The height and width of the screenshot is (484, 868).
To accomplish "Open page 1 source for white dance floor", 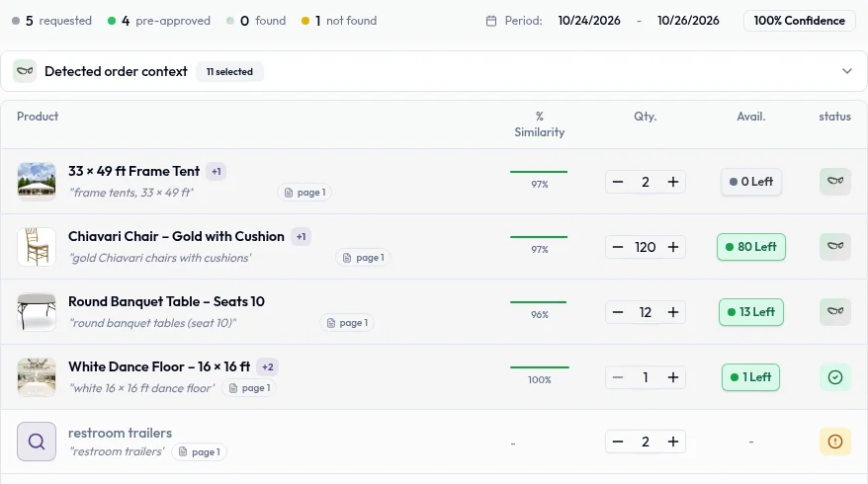I will [250, 388].
